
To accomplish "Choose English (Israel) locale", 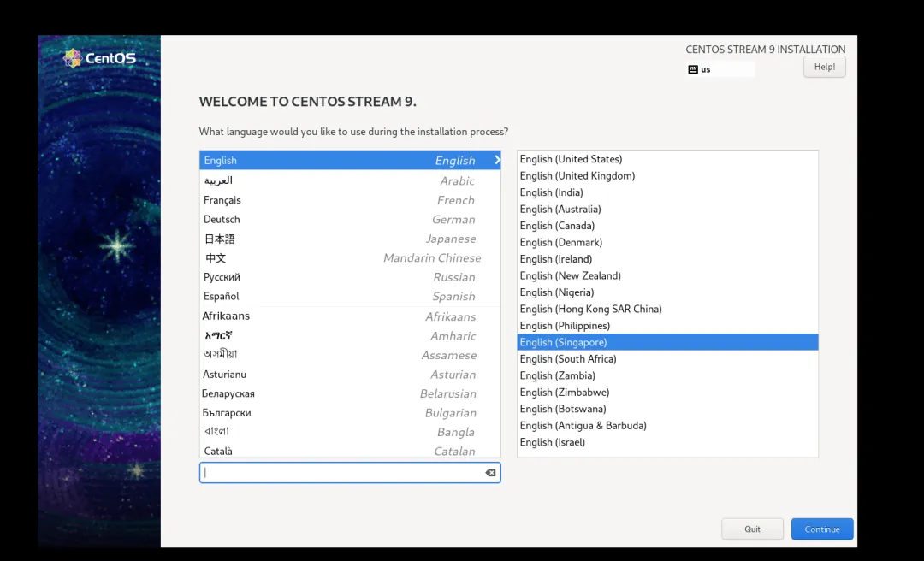I will 667,442.
